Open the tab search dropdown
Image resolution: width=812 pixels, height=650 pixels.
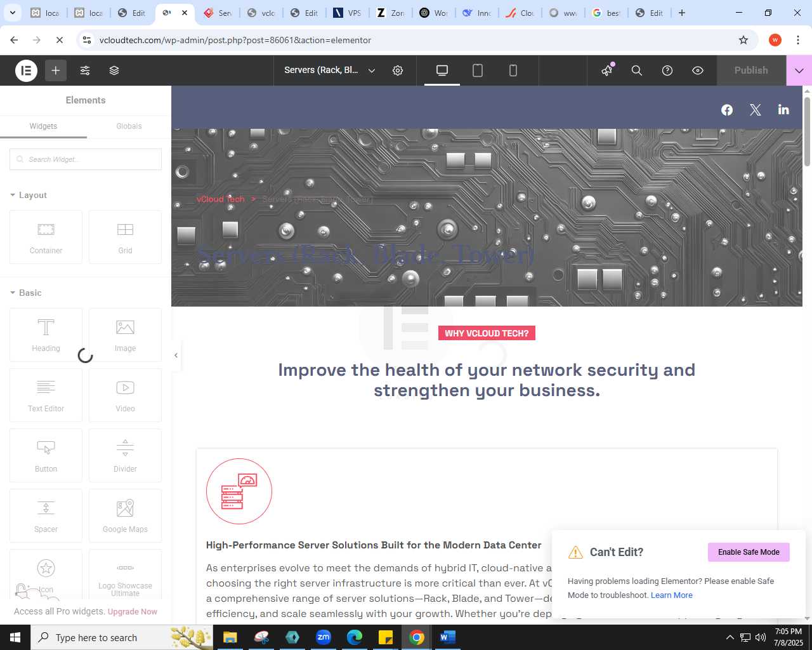pyautogui.click(x=13, y=13)
